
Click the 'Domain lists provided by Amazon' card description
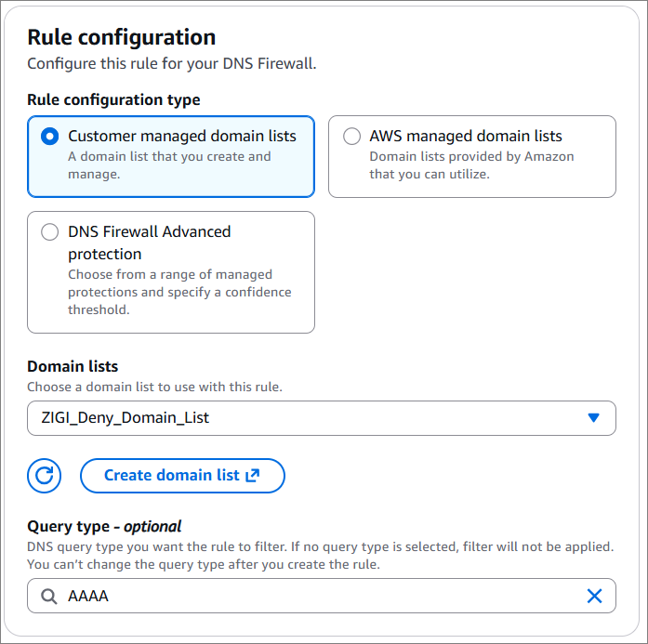[471, 165]
